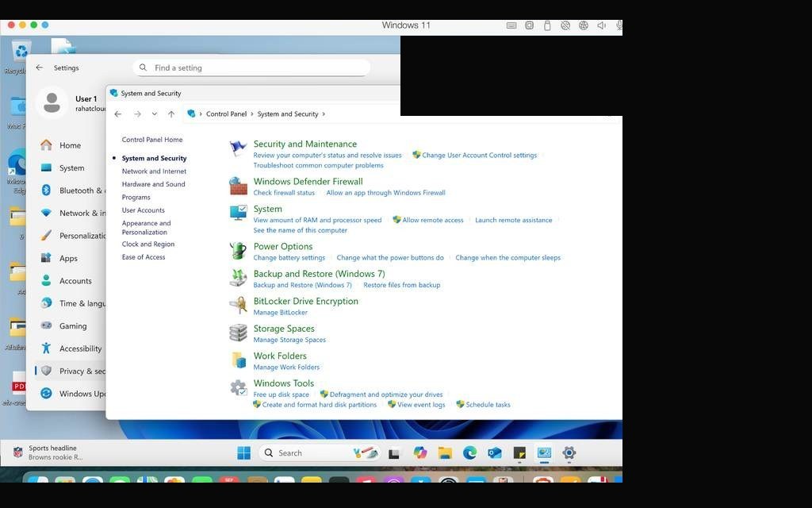812x508 pixels.
Task: Select Home in Settings sidebar
Action: pyautogui.click(x=70, y=146)
